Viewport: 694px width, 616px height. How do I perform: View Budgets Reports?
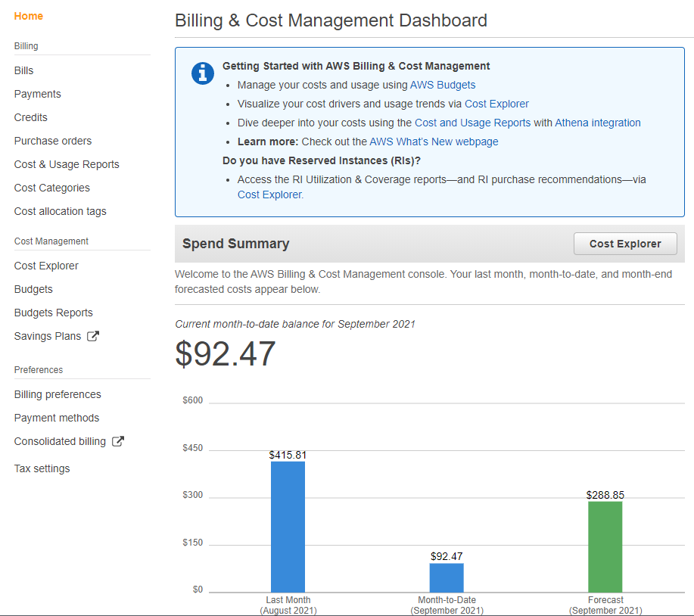click(x=53, y=312)
